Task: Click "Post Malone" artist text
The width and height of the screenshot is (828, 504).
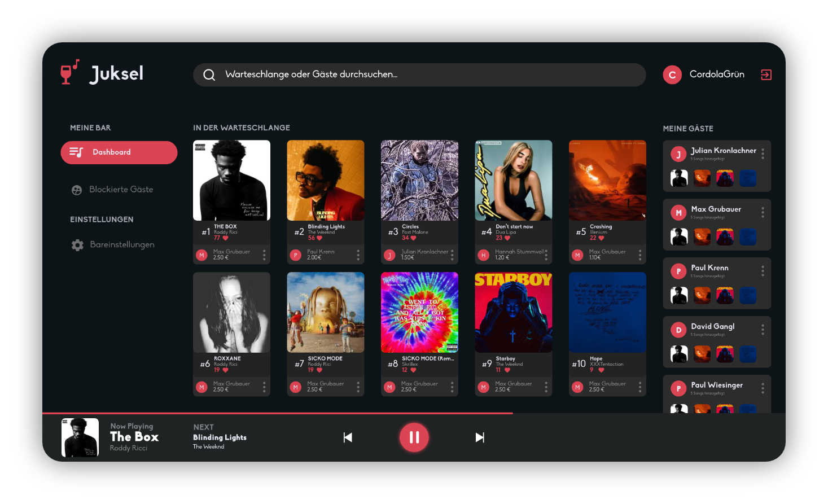Action: tap(415, 233)
